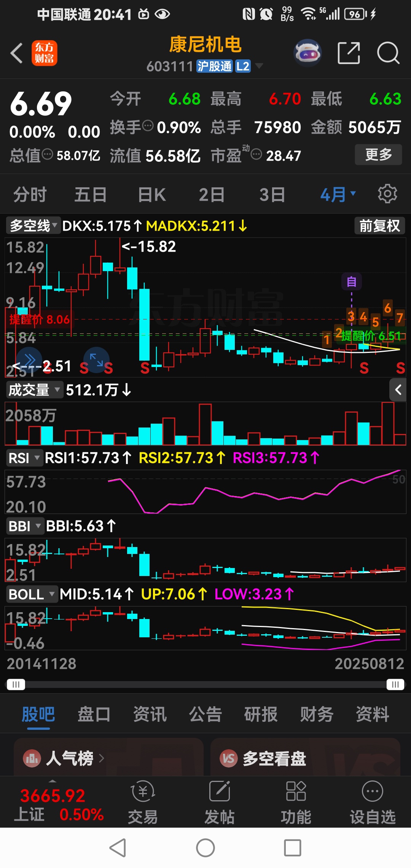Tap the 人气榜 ranking icon
The height and width of the screenshot is (868, 411).
(x=32, y=758)
